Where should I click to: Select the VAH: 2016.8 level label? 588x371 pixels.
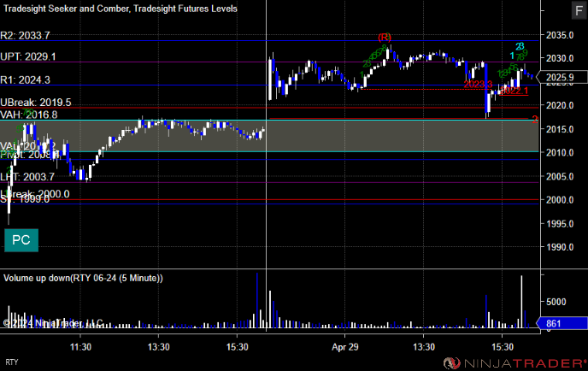coord(29,115)
